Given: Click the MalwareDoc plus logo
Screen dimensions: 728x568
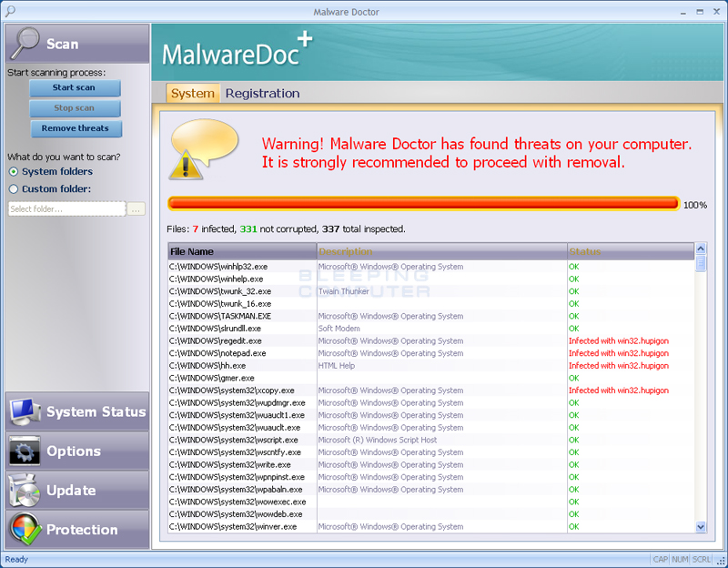Looking at the screenshot, I should pos(237,53).
